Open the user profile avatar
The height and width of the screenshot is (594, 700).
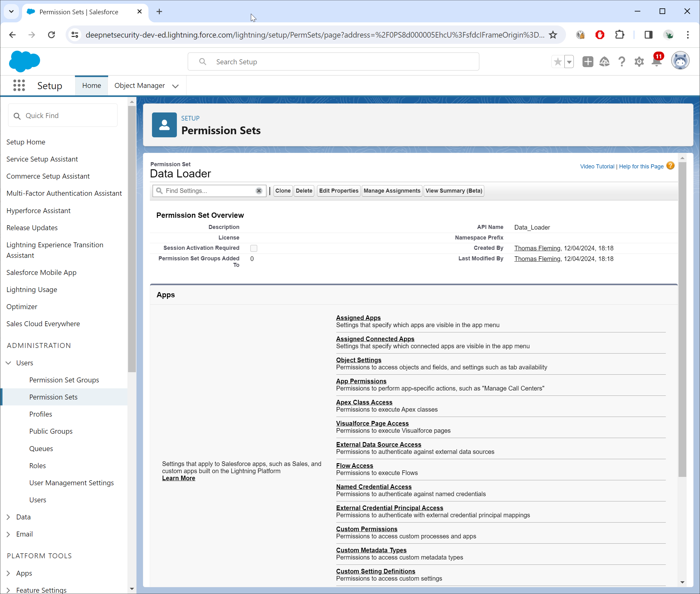(680, 61)
